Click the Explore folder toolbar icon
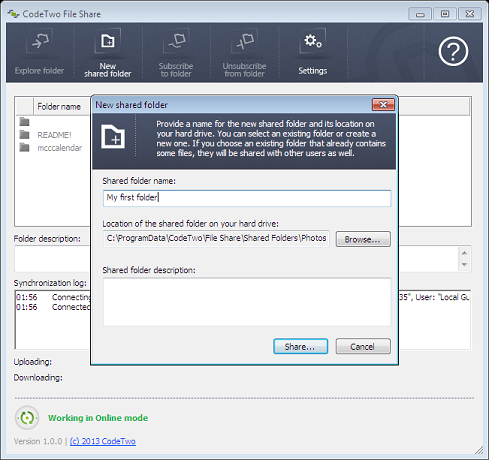 39,41
